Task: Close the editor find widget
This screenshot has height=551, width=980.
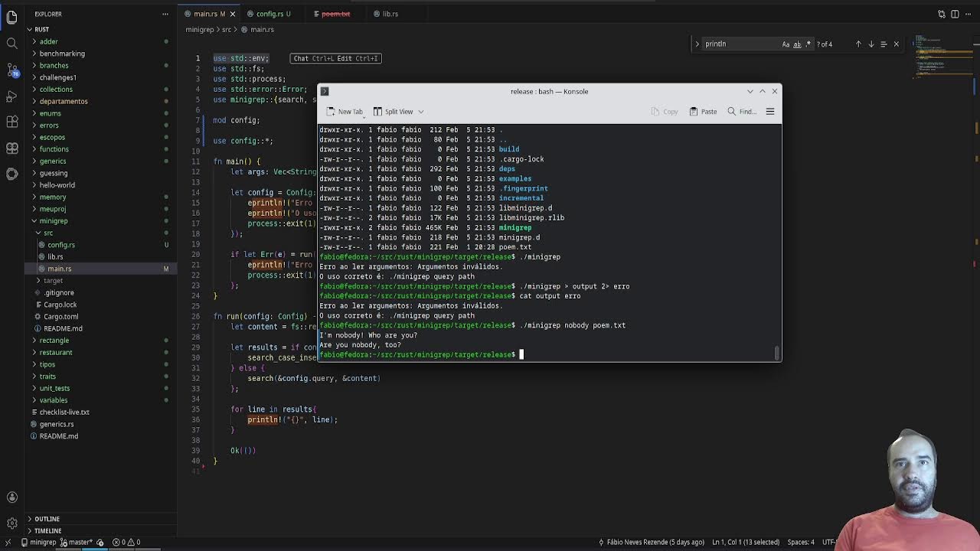Action: pos(897,44)
